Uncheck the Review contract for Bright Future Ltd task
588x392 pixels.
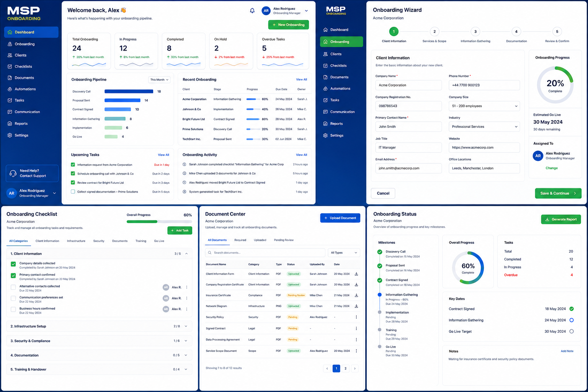(x=73, y=183)
